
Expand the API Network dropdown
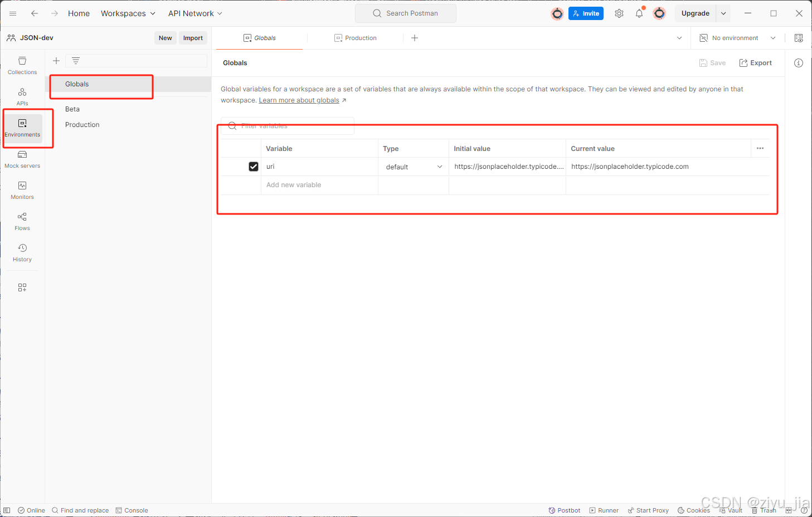[x=195, y=13]
